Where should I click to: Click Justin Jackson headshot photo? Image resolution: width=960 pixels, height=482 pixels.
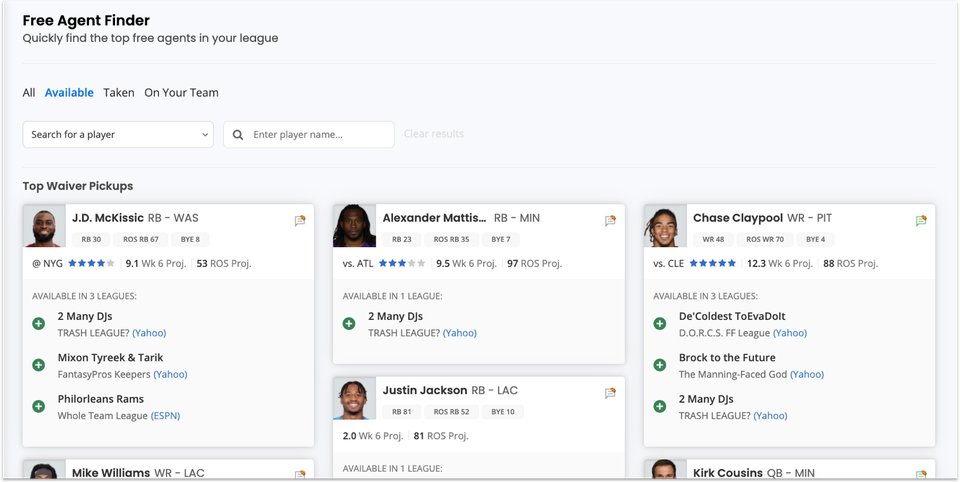pyautogui.click(x=354, y=398)
